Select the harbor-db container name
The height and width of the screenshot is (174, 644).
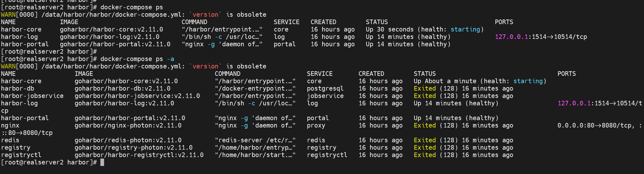(18, 89)
